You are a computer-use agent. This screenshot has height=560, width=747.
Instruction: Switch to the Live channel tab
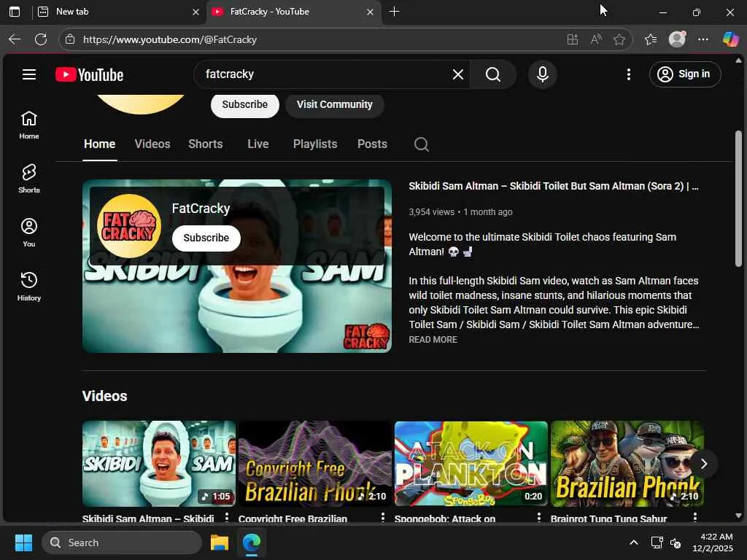tap(258, 144)
